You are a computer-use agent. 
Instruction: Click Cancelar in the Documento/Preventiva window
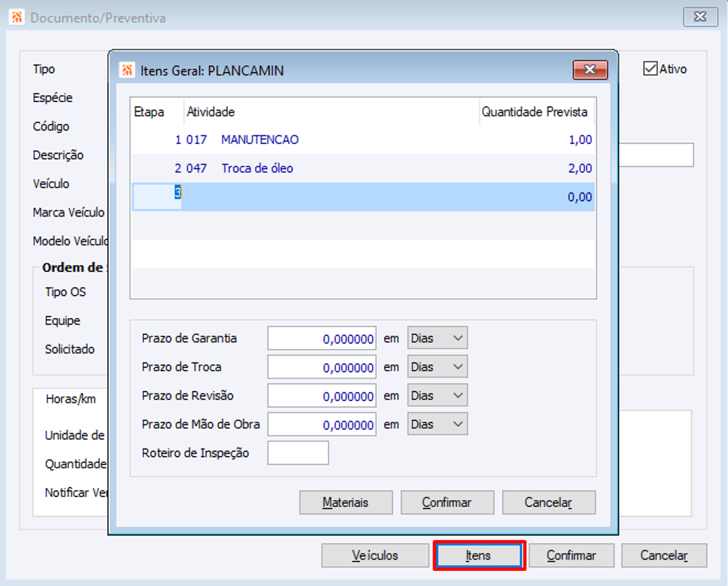tap(664, 555)
